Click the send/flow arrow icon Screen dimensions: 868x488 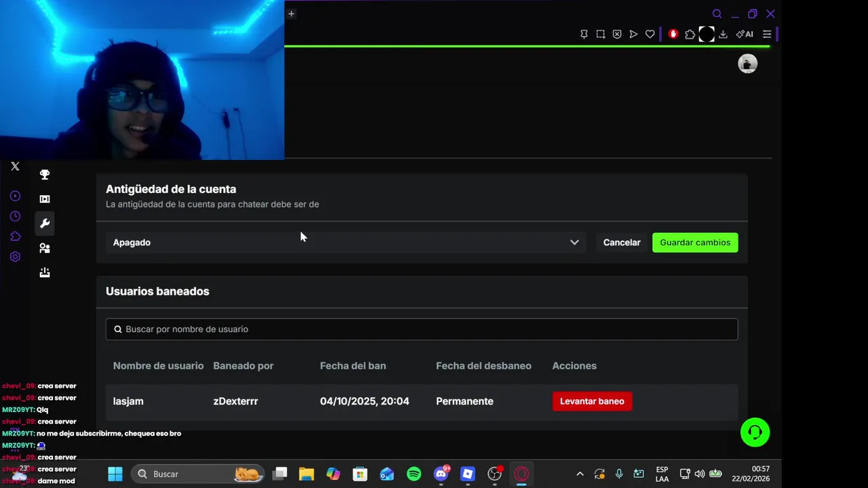tap(633, 34)
